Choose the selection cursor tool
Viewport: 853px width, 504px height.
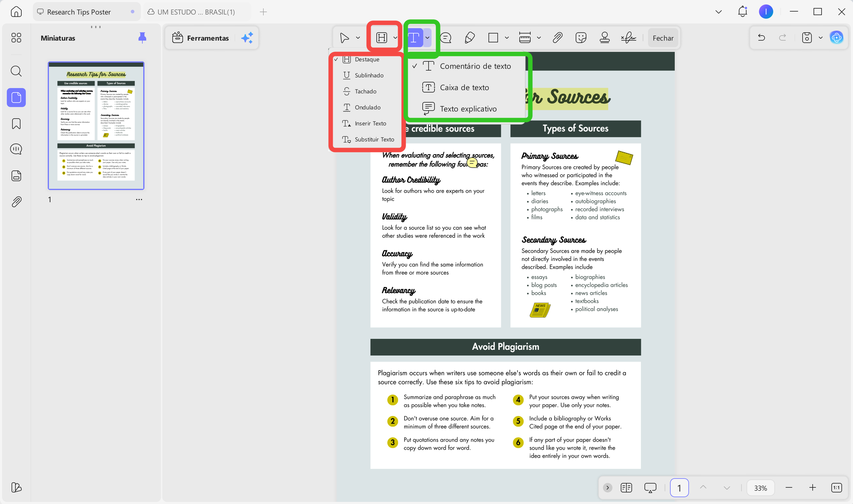pos(344,38)
